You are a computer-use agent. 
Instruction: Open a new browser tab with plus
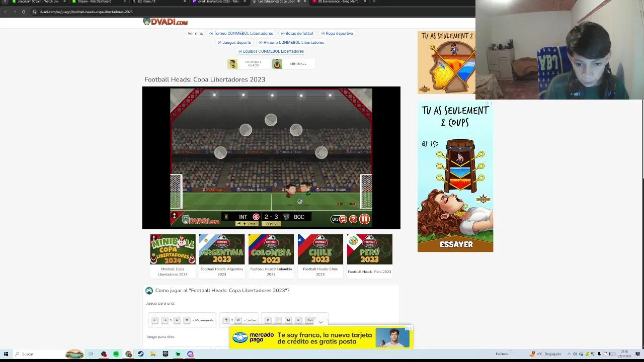(374, 2)
